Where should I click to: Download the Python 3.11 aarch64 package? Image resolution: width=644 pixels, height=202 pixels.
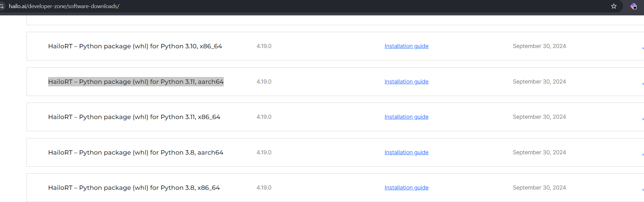(x=643, y=83)
